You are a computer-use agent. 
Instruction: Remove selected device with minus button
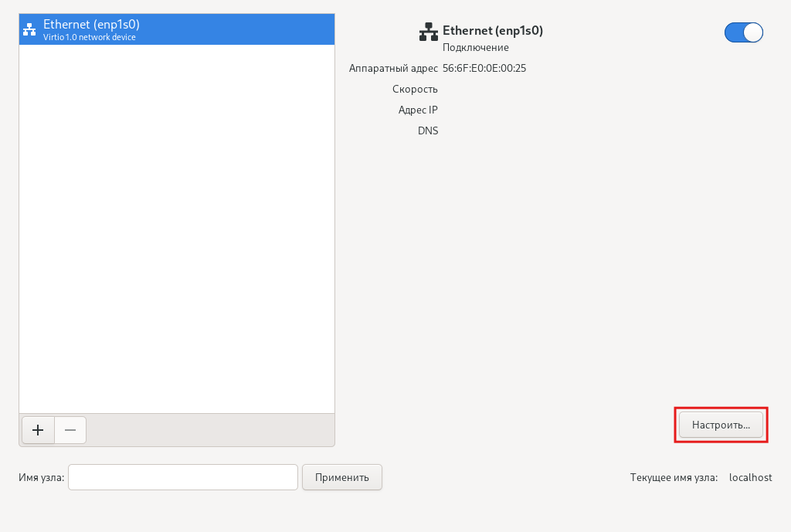[70, 430]
